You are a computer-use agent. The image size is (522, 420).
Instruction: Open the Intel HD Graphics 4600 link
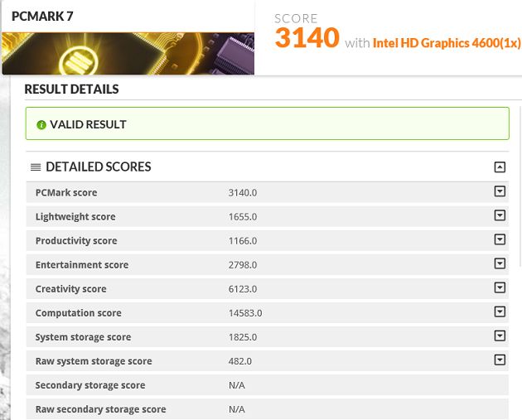(447, 43)
